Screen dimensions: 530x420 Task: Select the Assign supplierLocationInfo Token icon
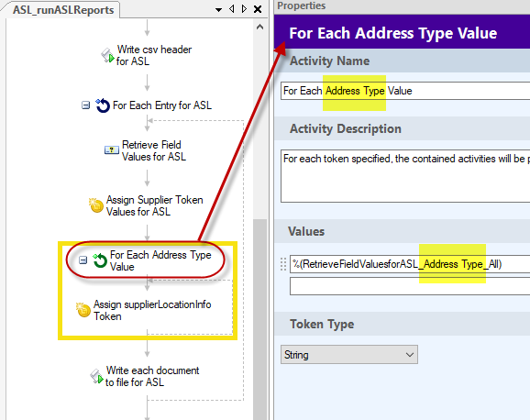[x=83, y=310]
